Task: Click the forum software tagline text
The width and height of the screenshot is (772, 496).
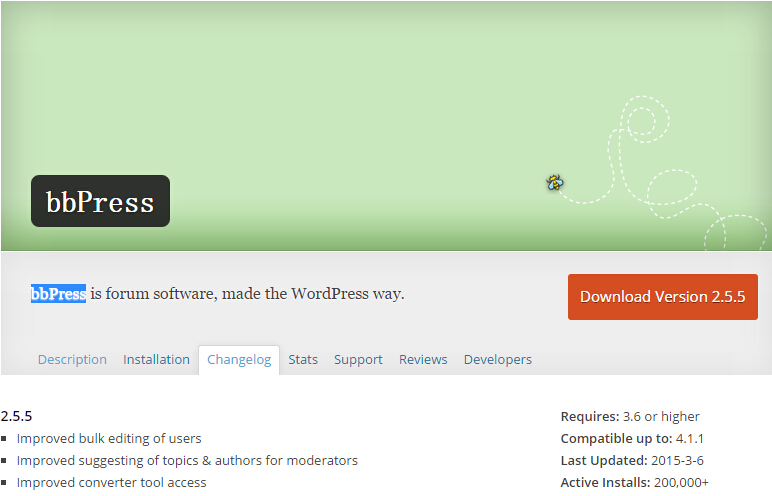Action: pyautogui.click(x=247, y=294)
